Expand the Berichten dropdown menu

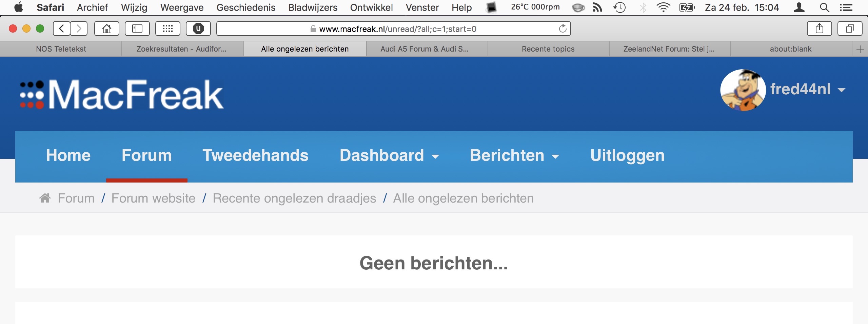[555, 156]
